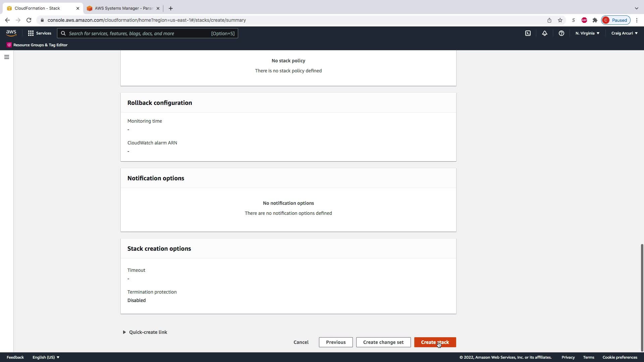Open the browser extensions puzzle icon

[595, 20]
